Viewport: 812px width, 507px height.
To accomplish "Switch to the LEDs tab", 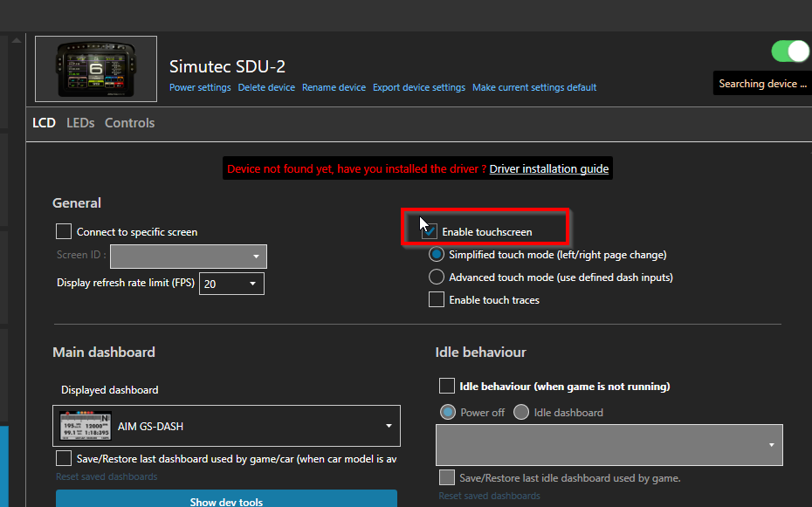I will click(x=80, y=122).
